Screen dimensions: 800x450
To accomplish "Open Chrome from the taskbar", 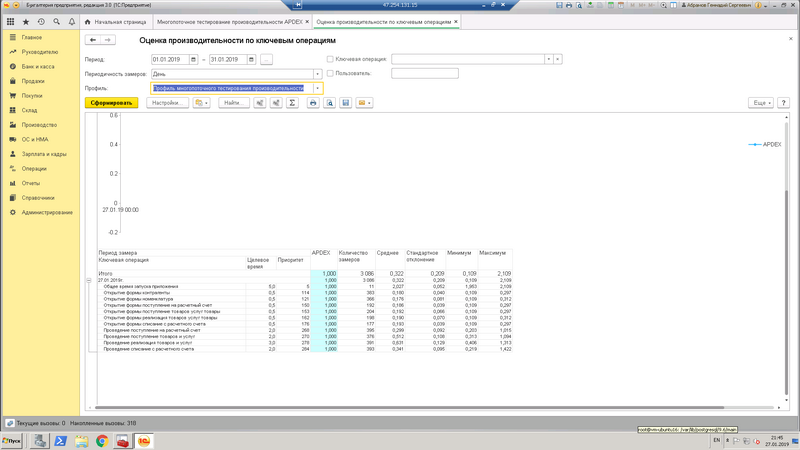I will [x=102, y=441].
